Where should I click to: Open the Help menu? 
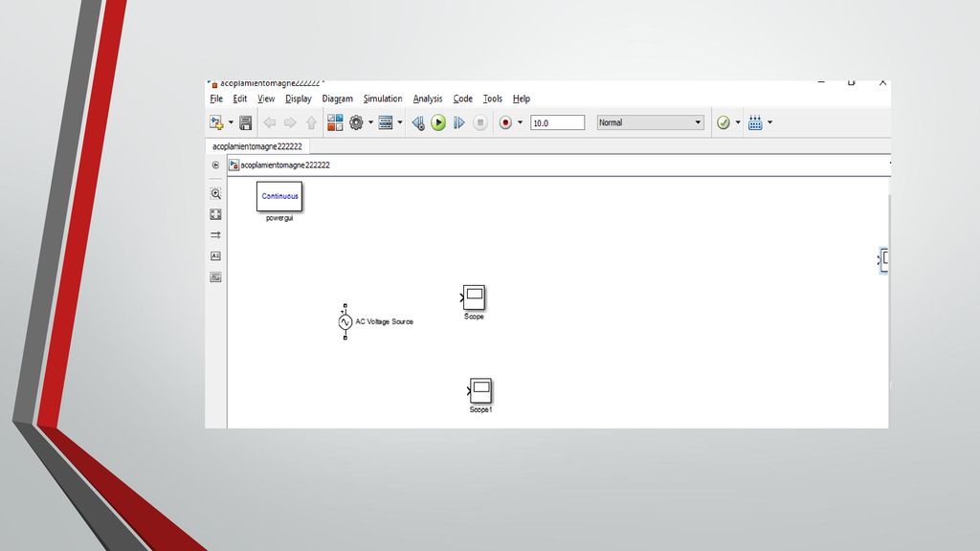(x=522, y=99)
